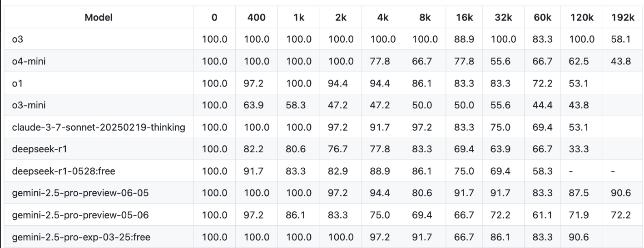Click the 61.1 value in gemini-2.5-pro-preview-05-06 row
Screen dimensions: 644x248
(542, 215)
